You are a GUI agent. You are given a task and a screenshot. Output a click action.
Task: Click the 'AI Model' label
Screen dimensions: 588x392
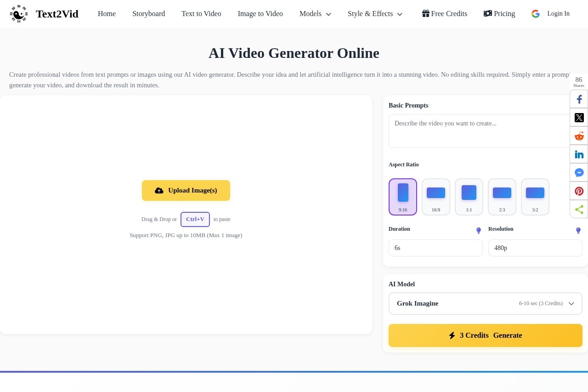coord(401,284)
